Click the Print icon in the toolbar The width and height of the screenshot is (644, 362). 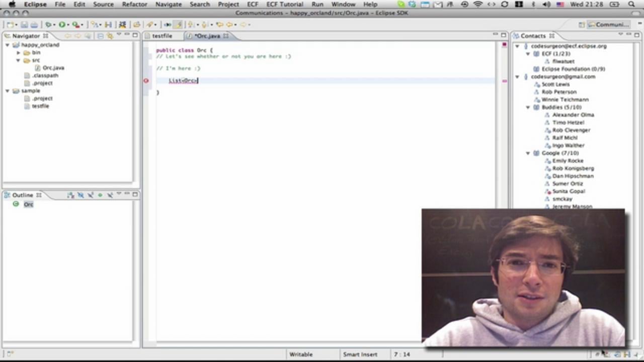pyautogui.click(x=35, y=24)
